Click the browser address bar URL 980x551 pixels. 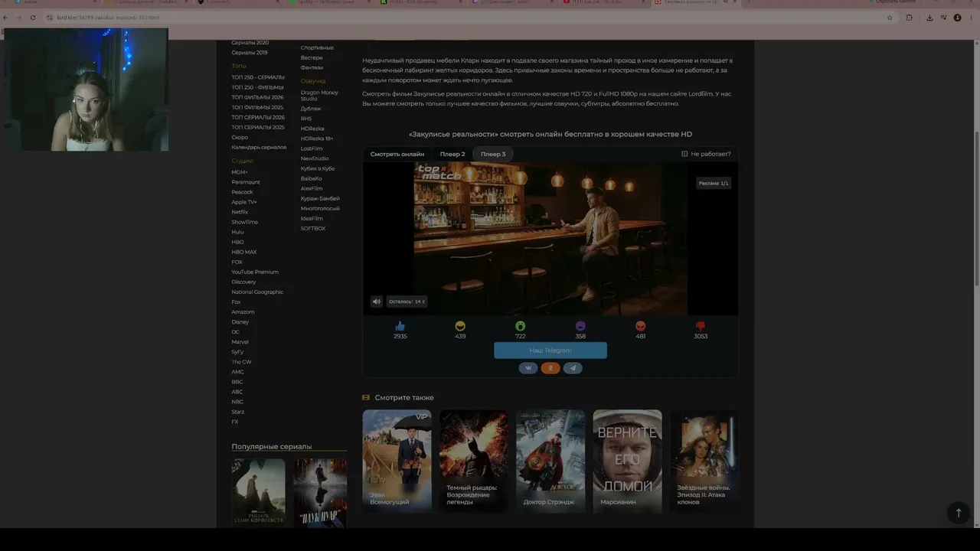tap(108, 18)
